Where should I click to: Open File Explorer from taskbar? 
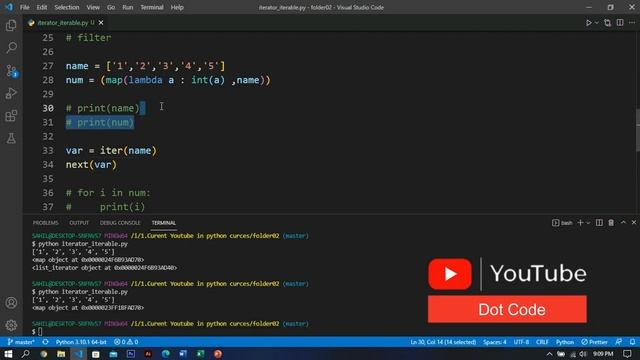(61, 353)
